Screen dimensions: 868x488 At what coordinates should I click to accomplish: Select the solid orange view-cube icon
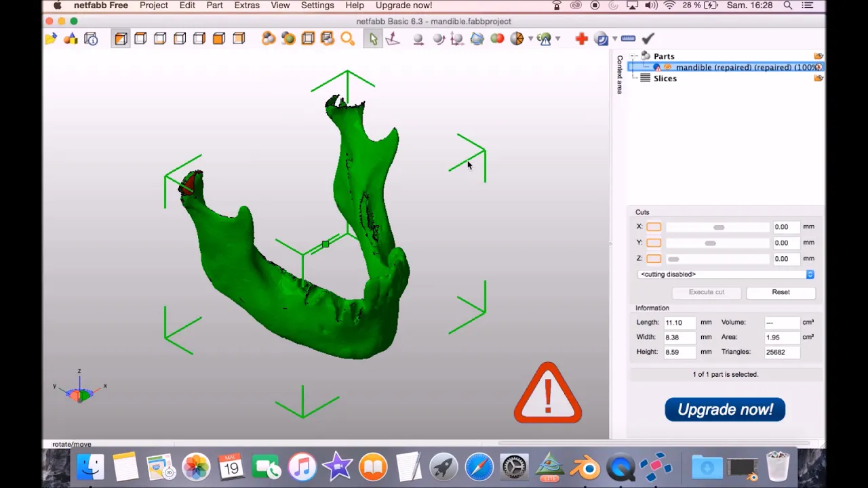[x=219, y=39]
